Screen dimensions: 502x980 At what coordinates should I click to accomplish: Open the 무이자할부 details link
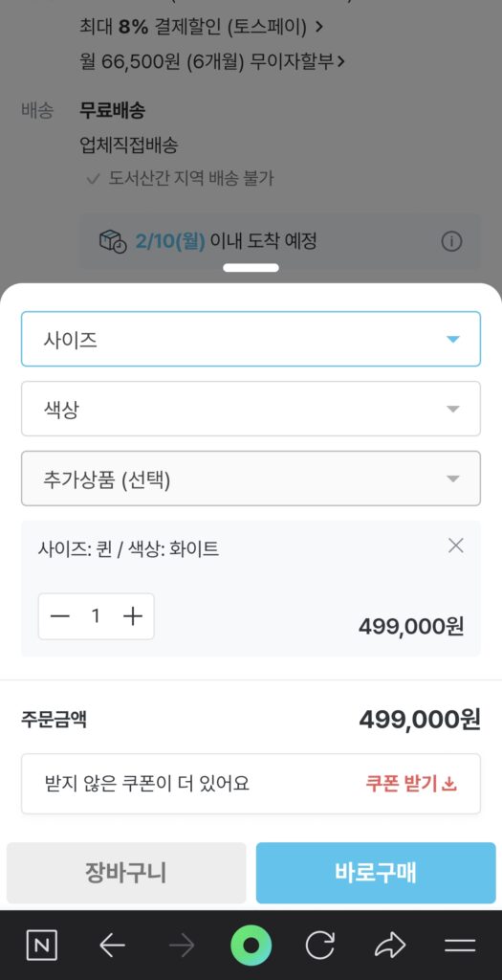click(x=213, y=62)
